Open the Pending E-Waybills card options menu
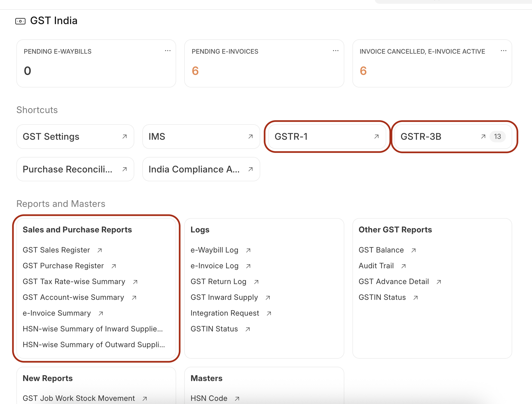Image resolution: width=532 pixels, height=404 pixels. click(x=168, y=51)
